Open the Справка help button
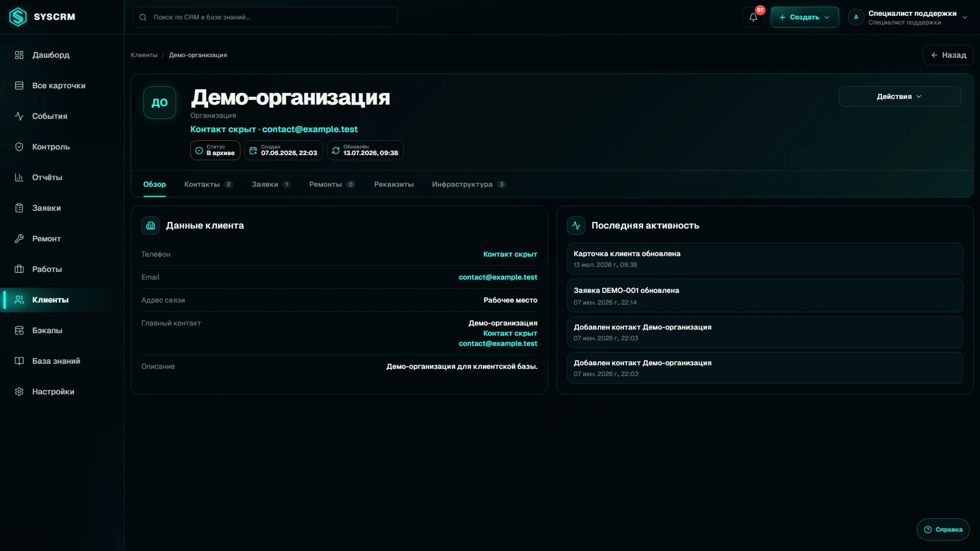This screenshot has width=980, height=551. [943, 530]
